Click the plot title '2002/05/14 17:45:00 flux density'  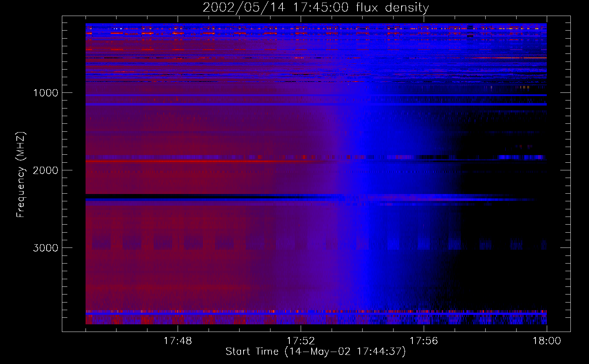click(x=316, y=8)
